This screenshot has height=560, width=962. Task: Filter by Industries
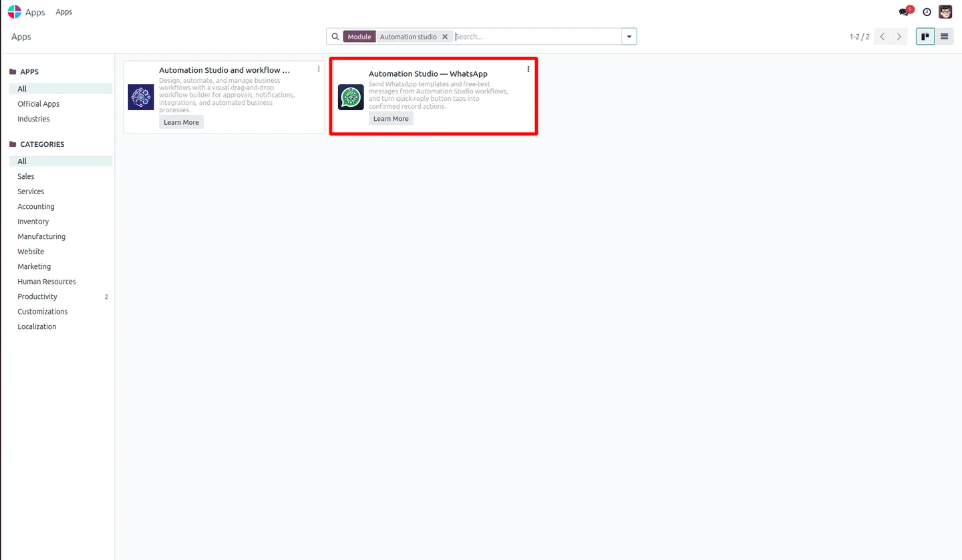pyautogui.click(x=61, y=119)
